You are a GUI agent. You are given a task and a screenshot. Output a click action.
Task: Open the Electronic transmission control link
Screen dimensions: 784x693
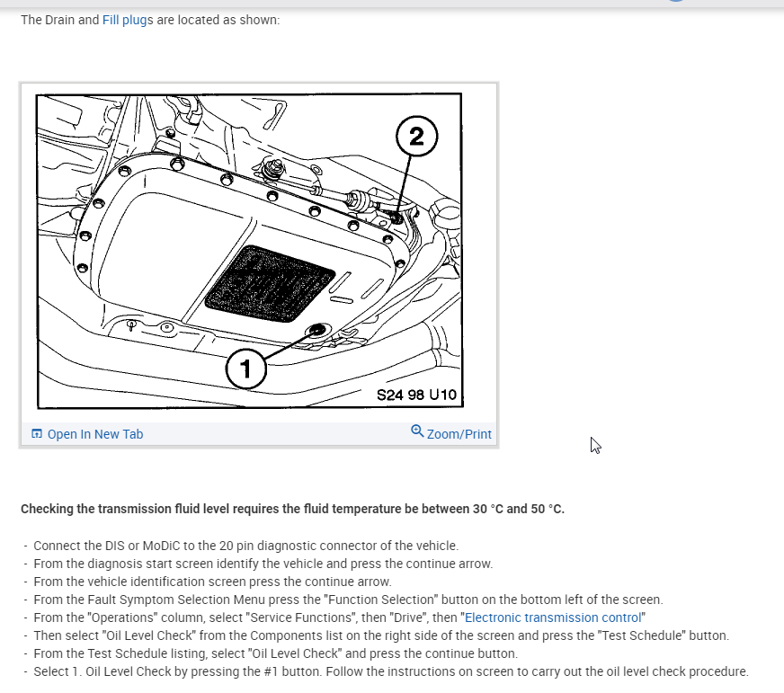point(553,617)
